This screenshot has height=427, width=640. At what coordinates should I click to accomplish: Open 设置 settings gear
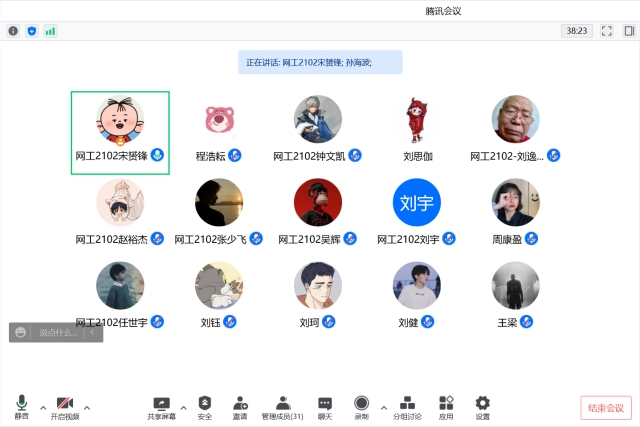click(x=482, y=408)
